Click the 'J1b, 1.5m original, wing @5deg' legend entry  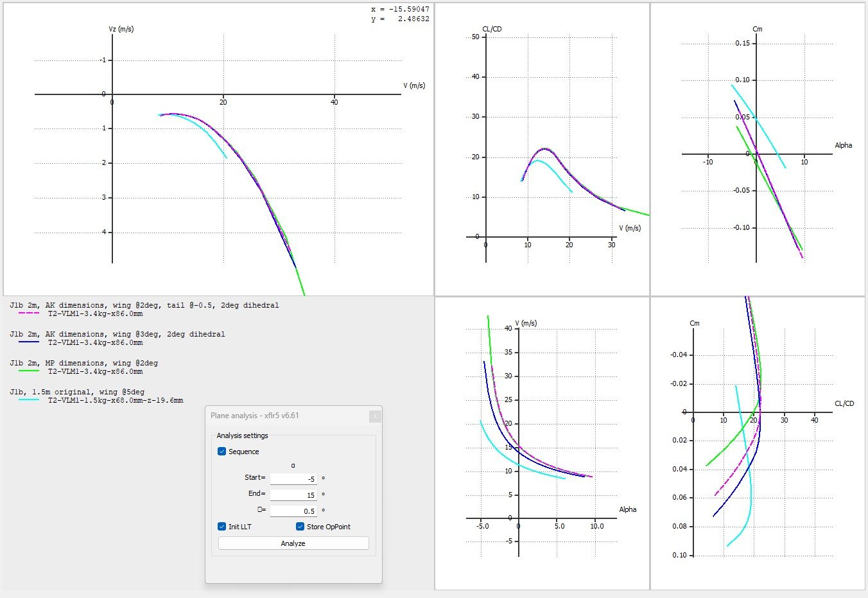(77, 392)
